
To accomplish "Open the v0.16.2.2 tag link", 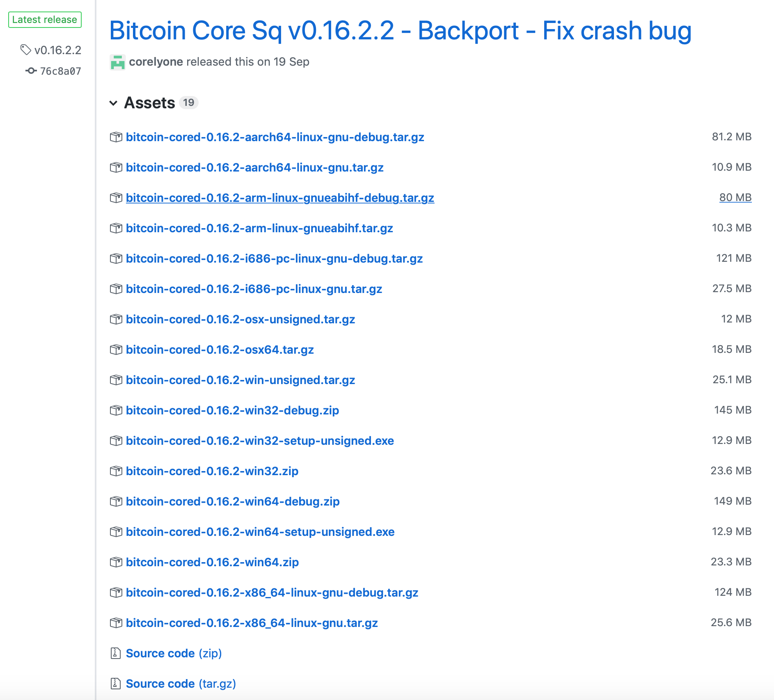I will (58, 50).
